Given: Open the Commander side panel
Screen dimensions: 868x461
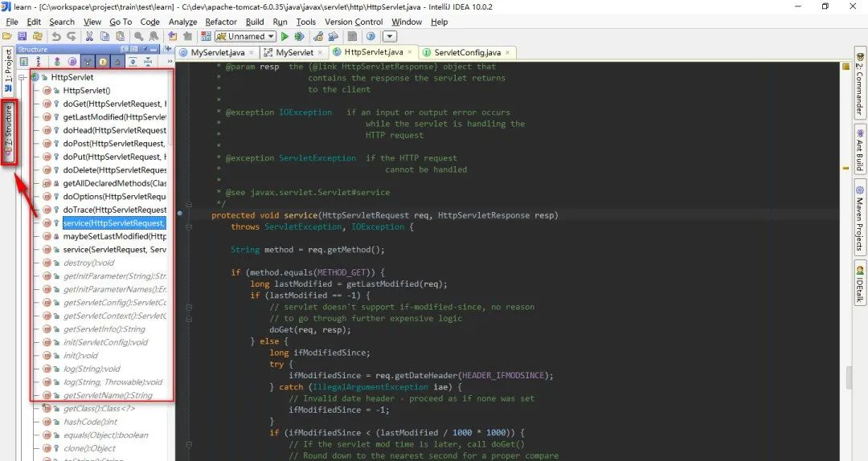Looking at the screenshot, I should (x=860, y=83).
